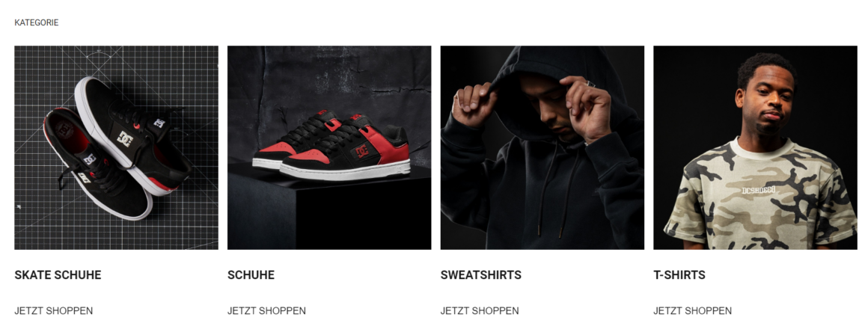The image size is (868, 335).
Task: Click the black pedestal beneath the red sneakers
Action: [329, 210]
